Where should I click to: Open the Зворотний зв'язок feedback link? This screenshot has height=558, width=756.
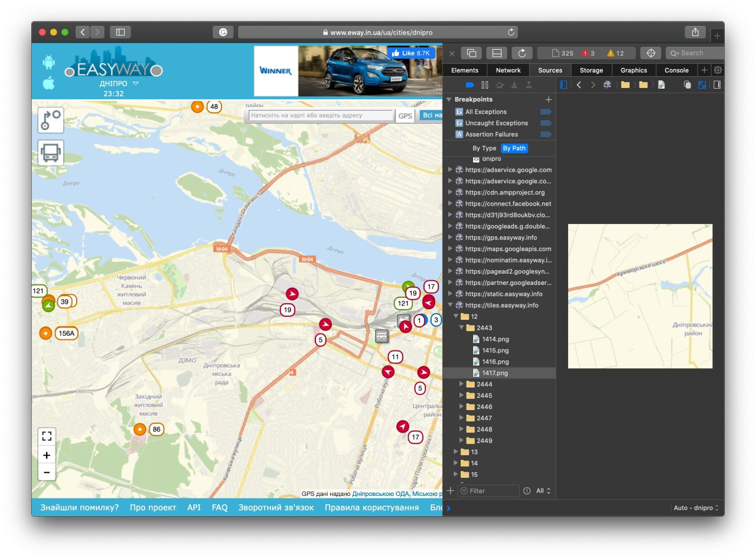pos(276,507)
